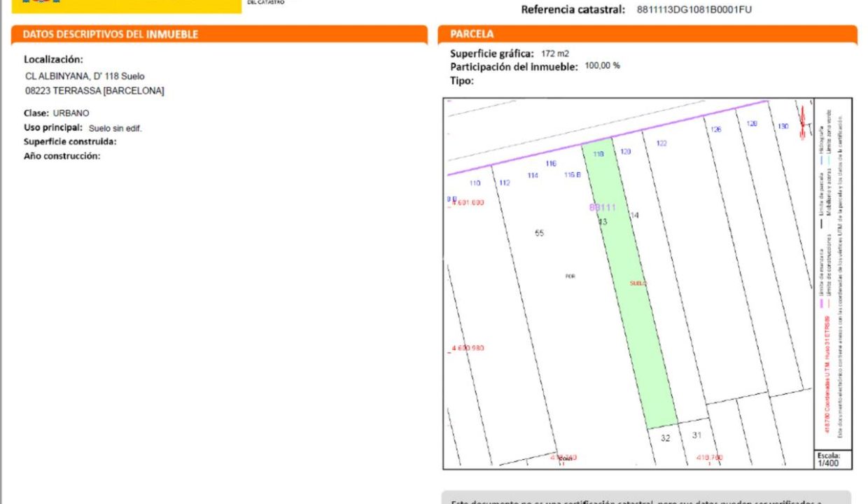The height and width of the screenshot is (504, 868).
Task: Click street number 126 on the map
Action: [x=715, y=129]
